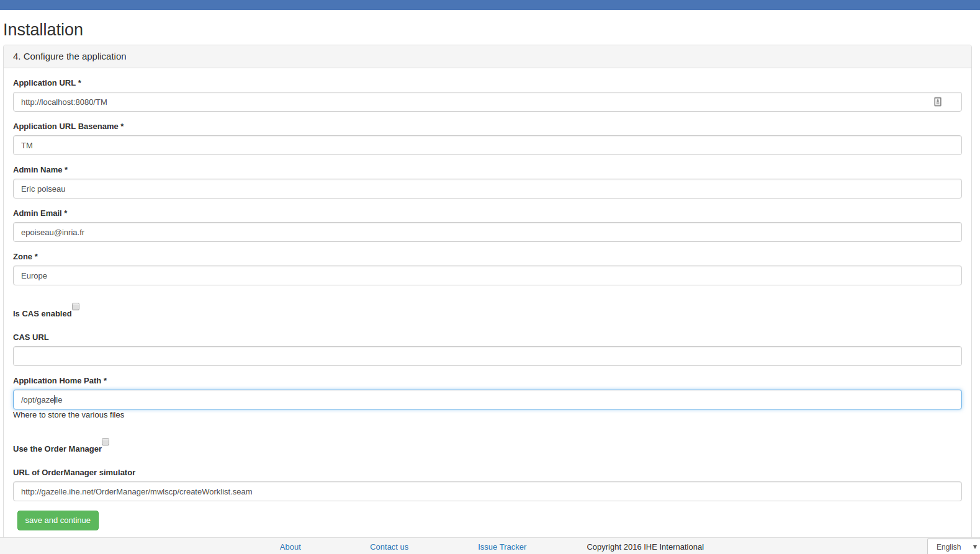Viewport: 980px width, 554px height.
Task: Click the Use the Order Manager label
Action: (57, 449)
